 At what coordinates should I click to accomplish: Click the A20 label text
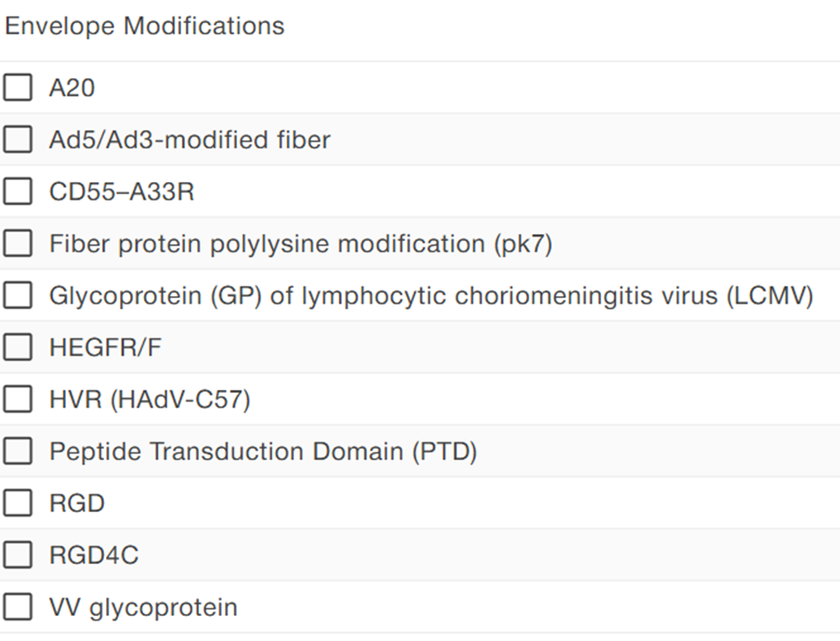pyautogui.click(x=72, y=88)
